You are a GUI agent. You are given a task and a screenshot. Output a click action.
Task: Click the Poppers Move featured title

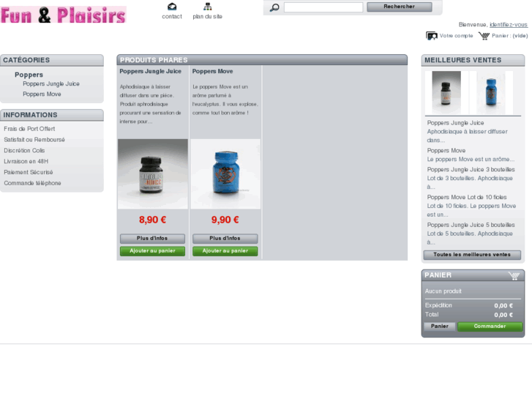point(212,71)
